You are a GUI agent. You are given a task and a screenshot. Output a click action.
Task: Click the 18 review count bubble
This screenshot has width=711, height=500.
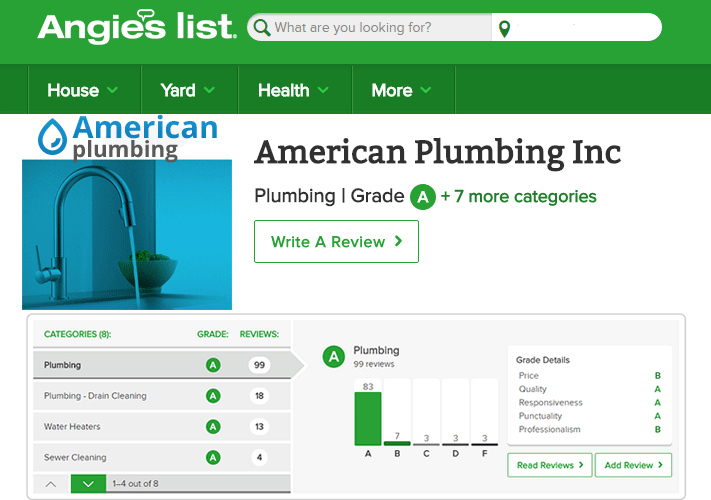[x=259, y=396]
